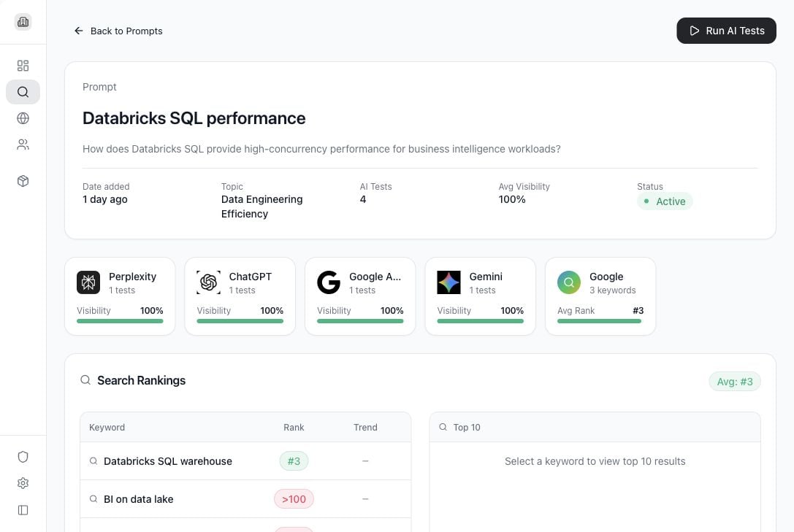Click the back arrow icon

[78, 31]
